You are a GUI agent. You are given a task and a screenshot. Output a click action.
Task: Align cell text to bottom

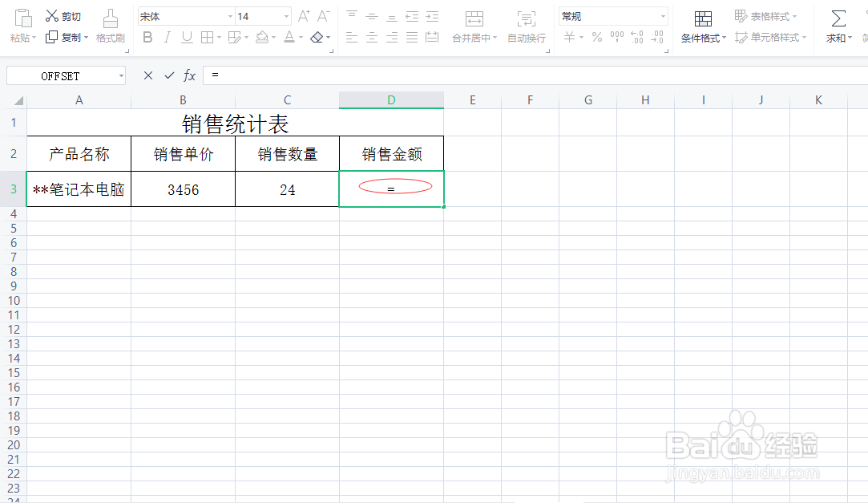(391, 16)
